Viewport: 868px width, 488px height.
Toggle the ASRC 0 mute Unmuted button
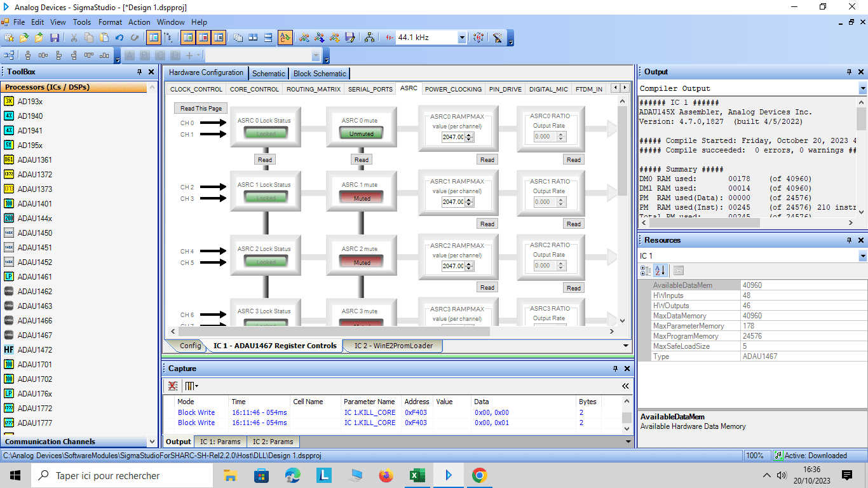click(362, 134)
